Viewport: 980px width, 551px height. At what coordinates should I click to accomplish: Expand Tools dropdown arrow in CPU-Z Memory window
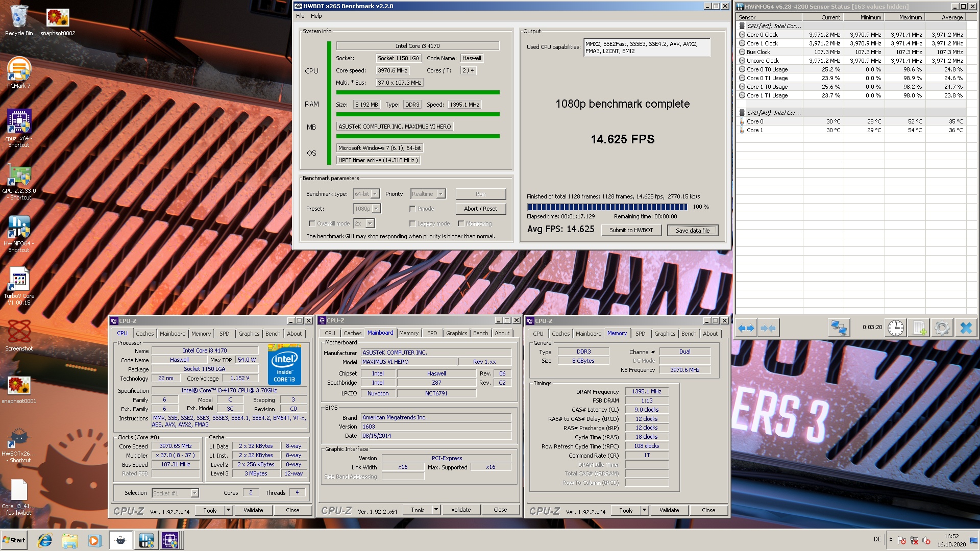click(x=644, y=510)
